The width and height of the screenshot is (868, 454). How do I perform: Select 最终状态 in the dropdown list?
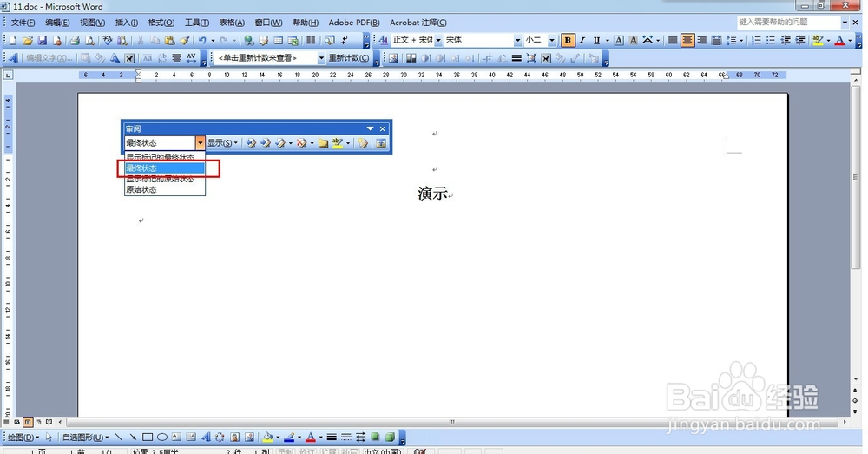[x=165, y=168]
